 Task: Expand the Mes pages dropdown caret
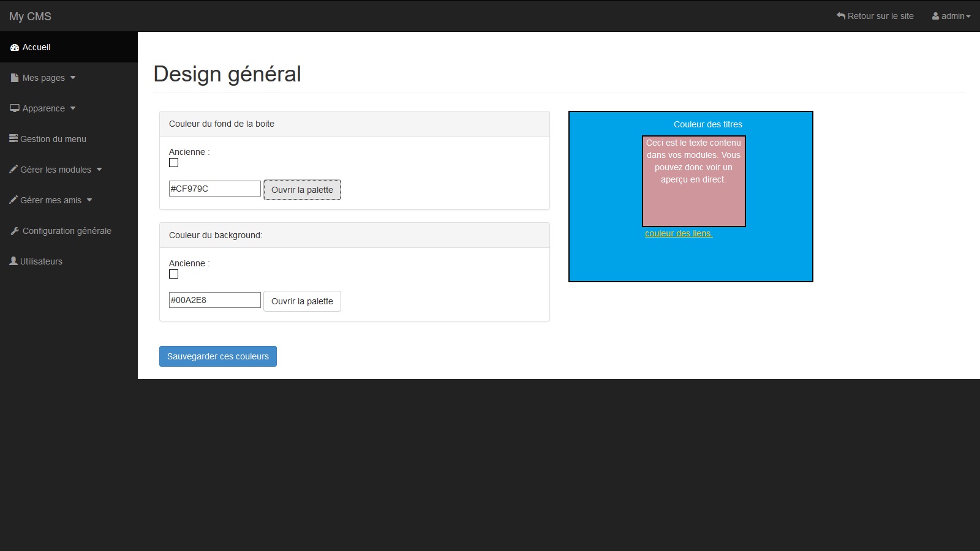[x=73, y=78]
